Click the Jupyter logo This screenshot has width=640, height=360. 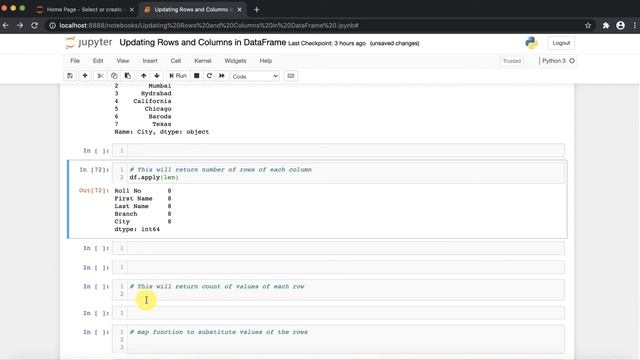(89, 42)
